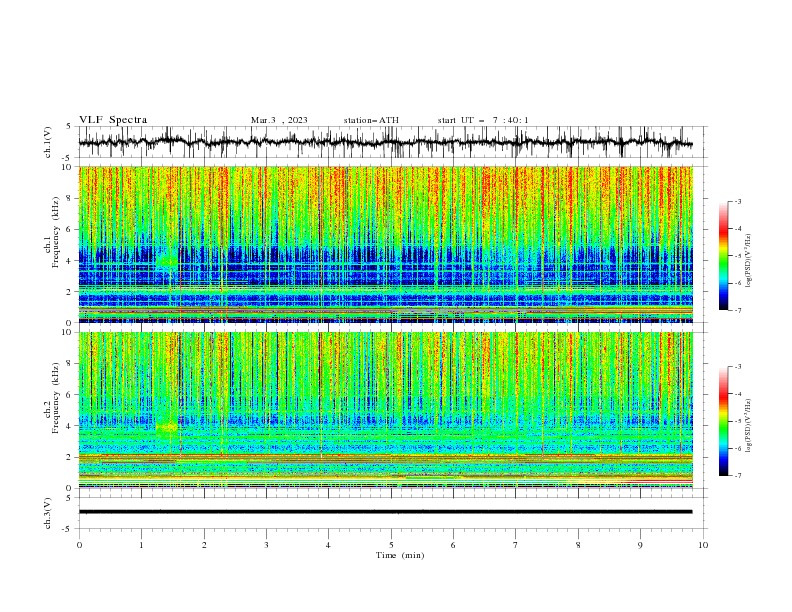Click the "ch.3(V)" waveform axis label
The width and height of the screenshot is (792, 612).
[48, 513]
